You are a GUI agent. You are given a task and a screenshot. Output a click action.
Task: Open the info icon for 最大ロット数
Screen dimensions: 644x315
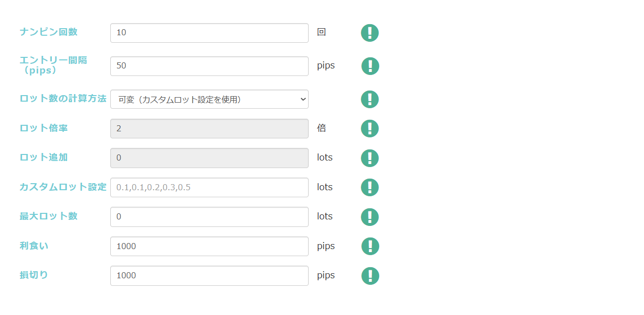coord(370,217)
